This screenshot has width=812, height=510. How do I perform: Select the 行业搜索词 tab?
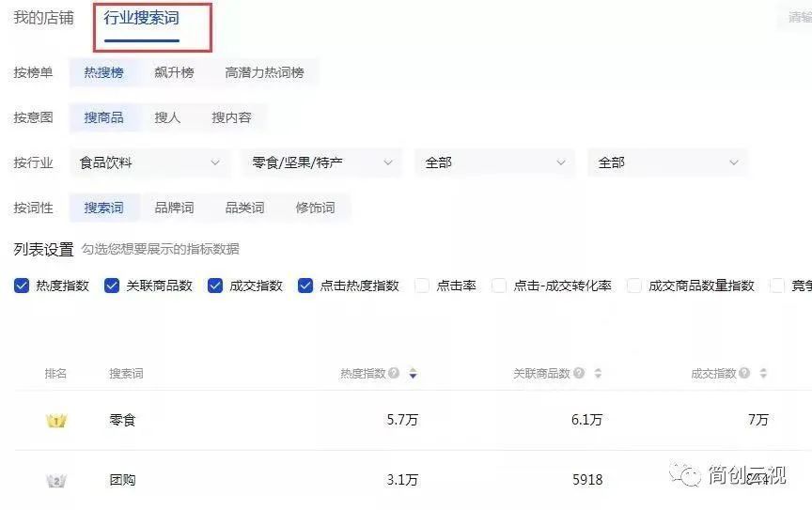141,19
